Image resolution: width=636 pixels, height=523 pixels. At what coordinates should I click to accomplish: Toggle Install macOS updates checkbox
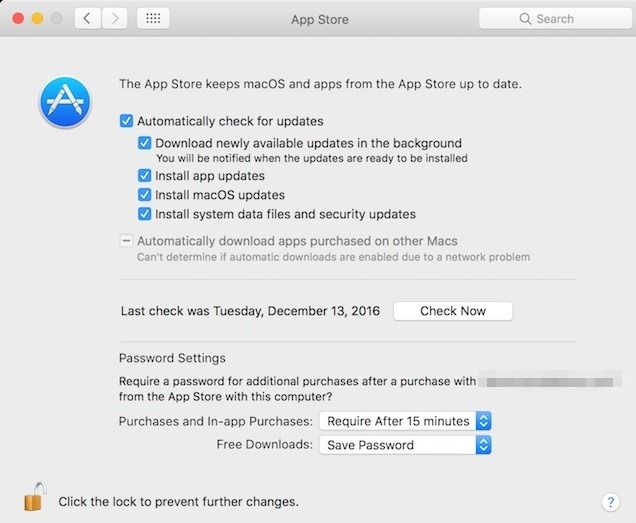click(145, 195)
